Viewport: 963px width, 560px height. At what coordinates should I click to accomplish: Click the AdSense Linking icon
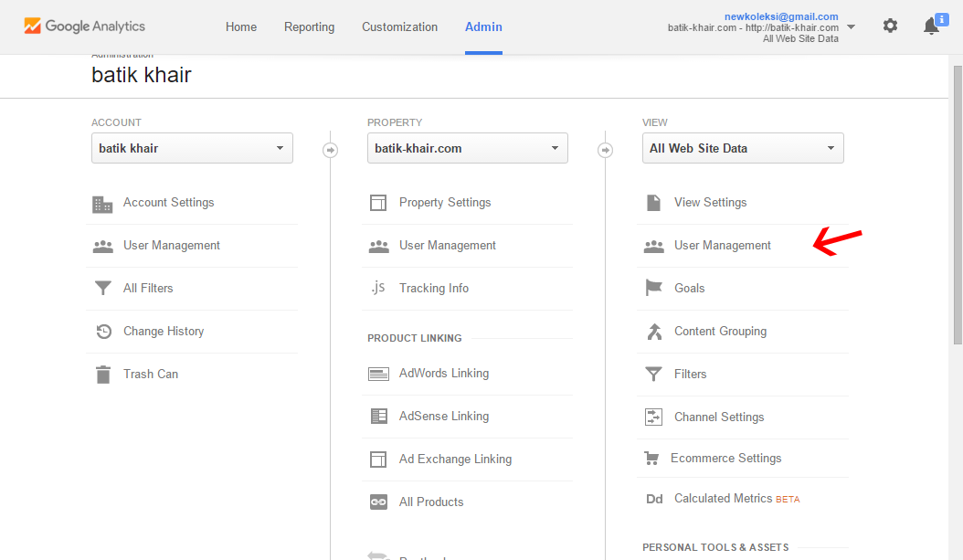tap(379, 417)
